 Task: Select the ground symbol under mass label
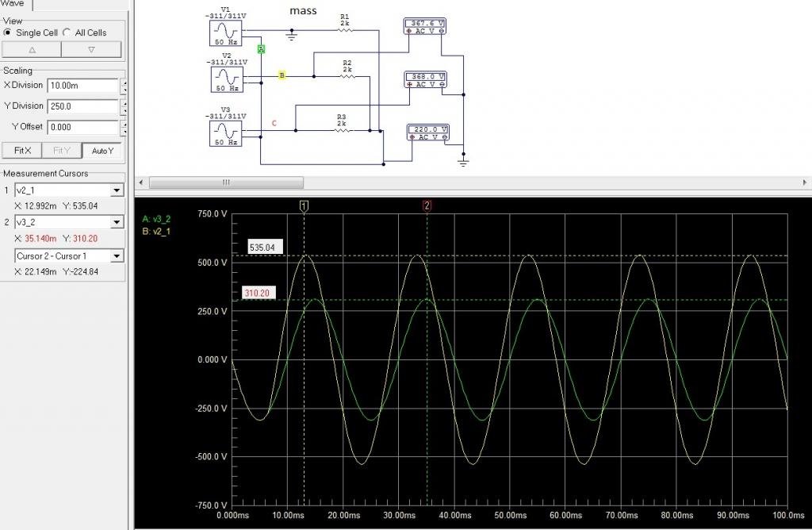292,36
